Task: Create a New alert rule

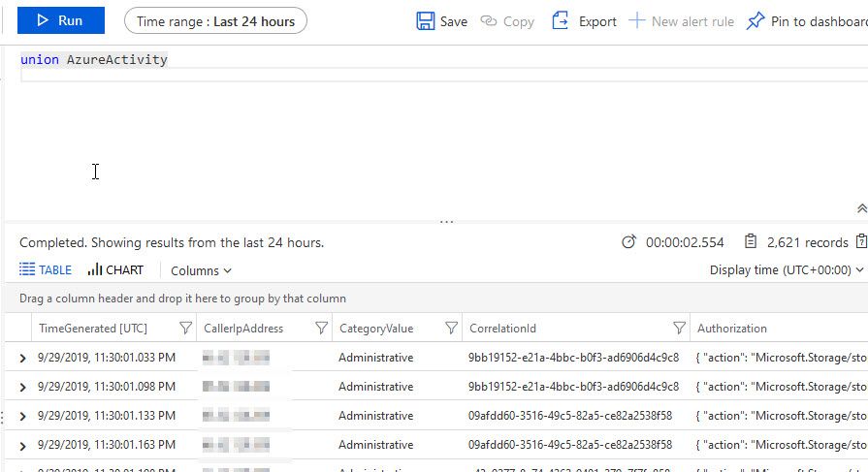Action: pyautogui.click(x=681, y=20)
